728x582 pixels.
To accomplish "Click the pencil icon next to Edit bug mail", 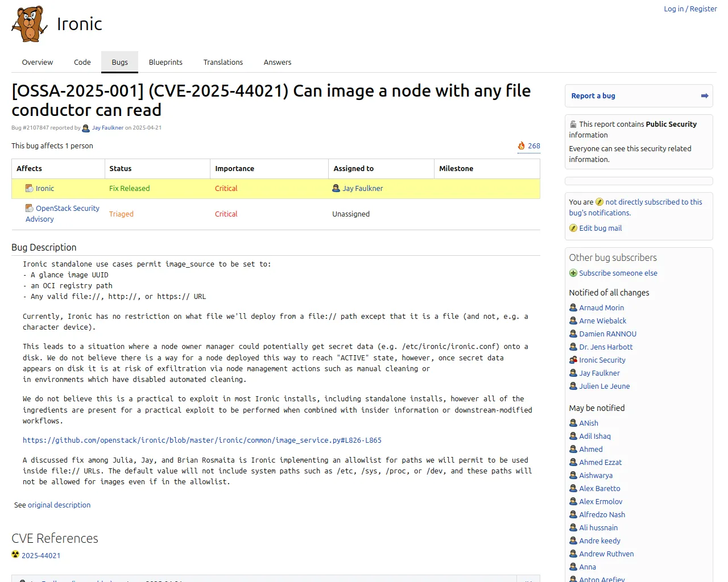I will tap(573, 228).
